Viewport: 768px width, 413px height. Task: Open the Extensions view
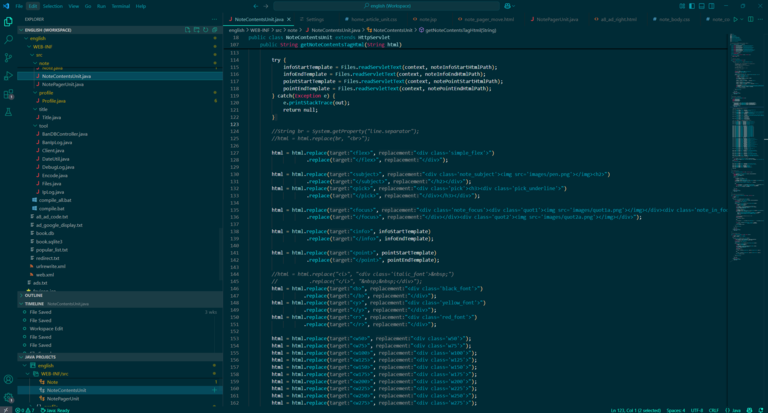(x=8, y=94)
